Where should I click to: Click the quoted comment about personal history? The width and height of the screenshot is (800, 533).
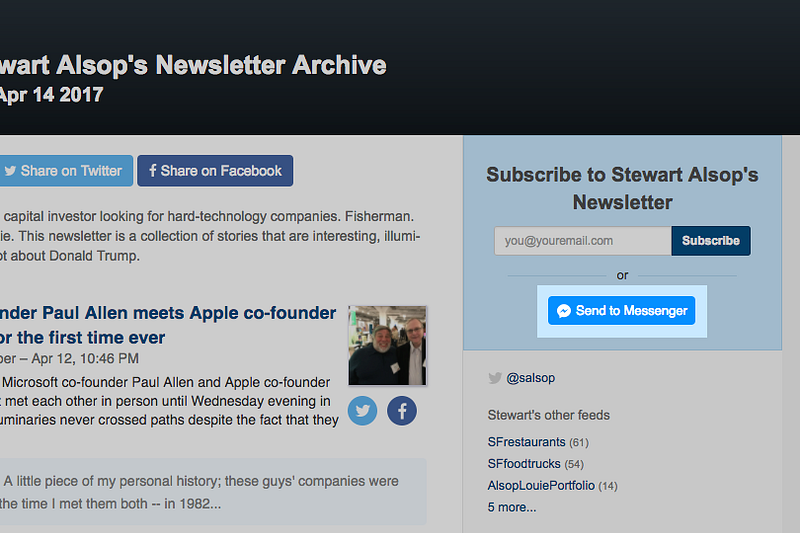point(213,492)
